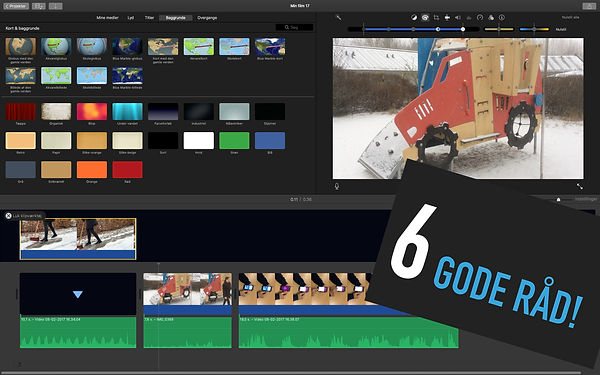Click the search magnifier in media browser
600x375 pixels.
[287, 28]
